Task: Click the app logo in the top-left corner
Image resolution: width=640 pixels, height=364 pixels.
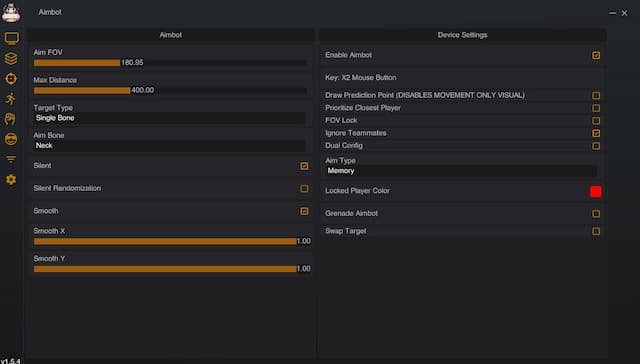Action: (x=11, y=12)
